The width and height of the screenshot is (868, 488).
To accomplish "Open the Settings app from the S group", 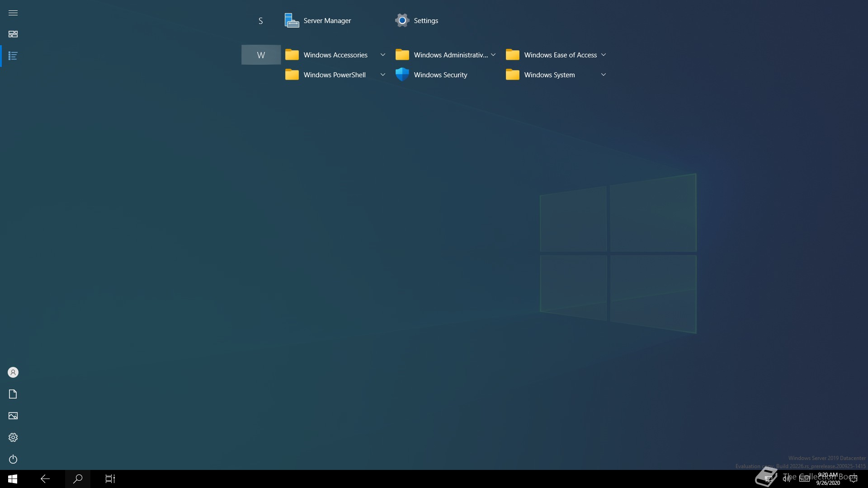I will pos(446,20).
